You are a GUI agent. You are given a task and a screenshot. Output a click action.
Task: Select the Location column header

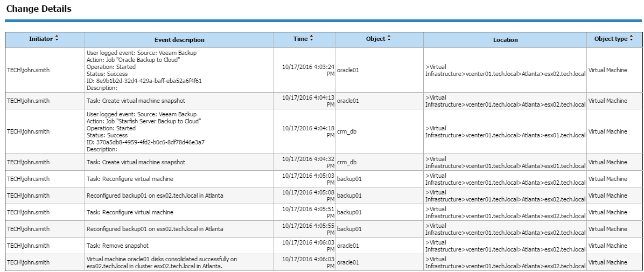(x=505, y=40)
